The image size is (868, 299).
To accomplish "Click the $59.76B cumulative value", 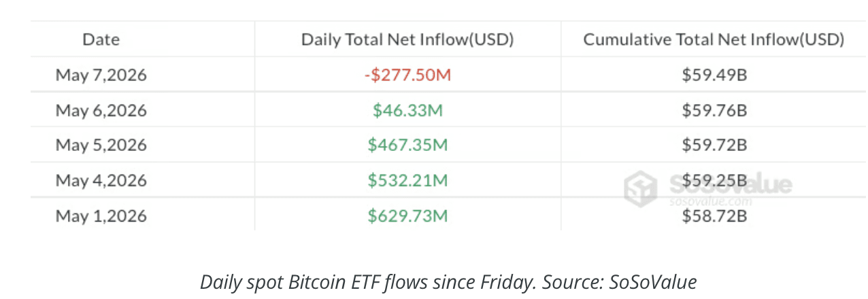I will pos(714,110).
